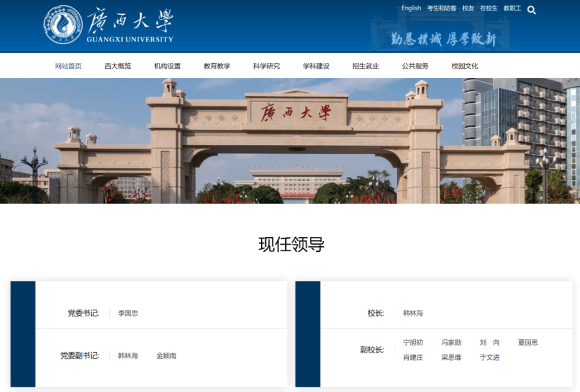Click the Guangxi University round emblem logo
Screen dimensions: 580x392
click(x=63, y=25)
